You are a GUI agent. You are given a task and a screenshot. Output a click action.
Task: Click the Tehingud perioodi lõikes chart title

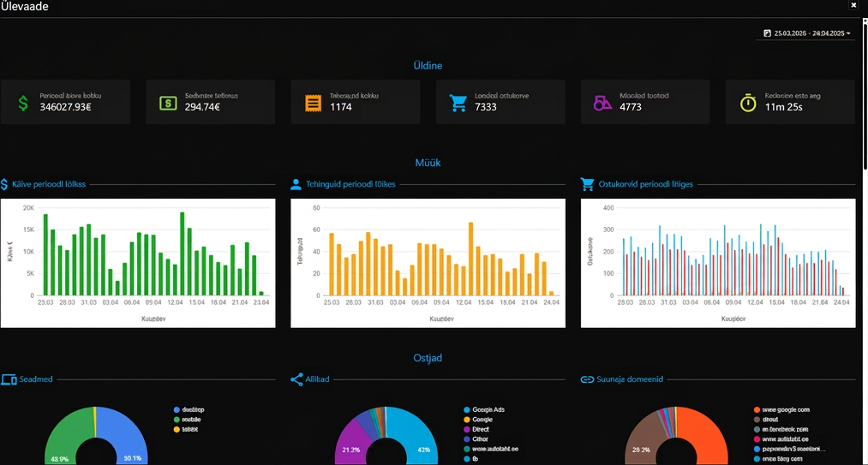click(x=351, y=184)
